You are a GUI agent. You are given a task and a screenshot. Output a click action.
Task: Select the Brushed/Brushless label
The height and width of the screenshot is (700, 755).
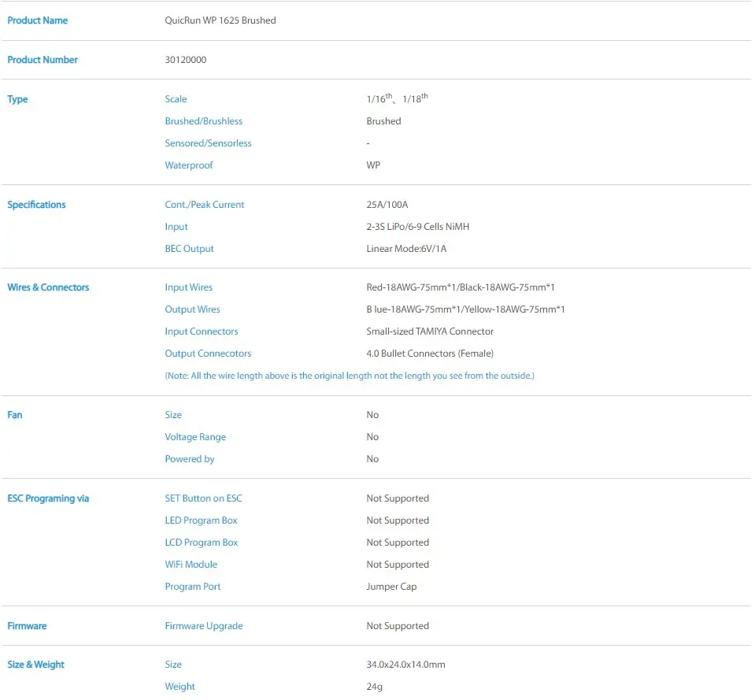click(x=204, y=121)
